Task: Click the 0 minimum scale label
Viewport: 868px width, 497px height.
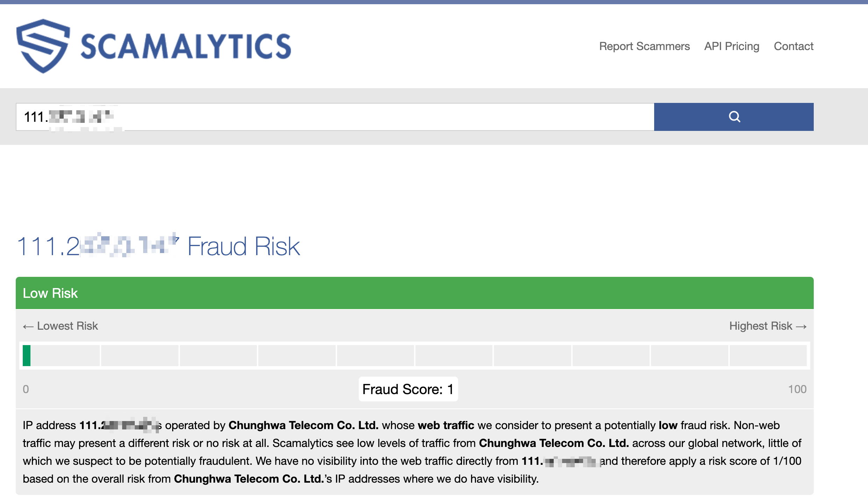Action: 26,389
